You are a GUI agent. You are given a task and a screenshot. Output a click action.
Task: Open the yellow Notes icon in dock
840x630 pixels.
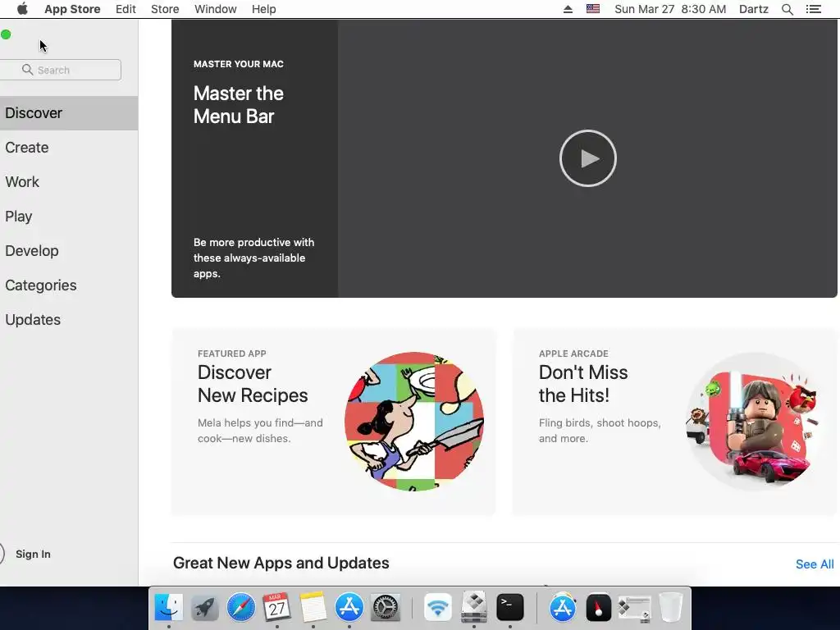click(x=313, y=608)
